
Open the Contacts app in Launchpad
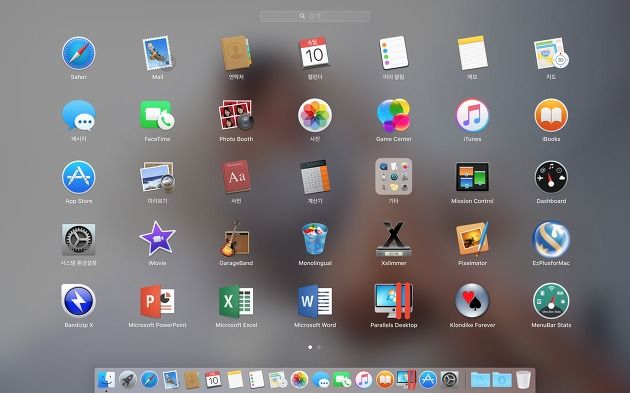[x=236, y=53]
